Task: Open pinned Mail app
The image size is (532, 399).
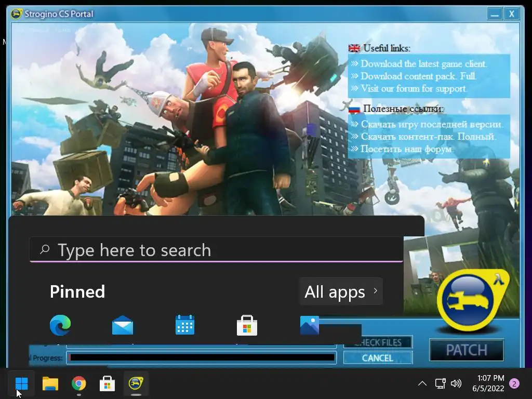Action: click(x=123, y=325)
